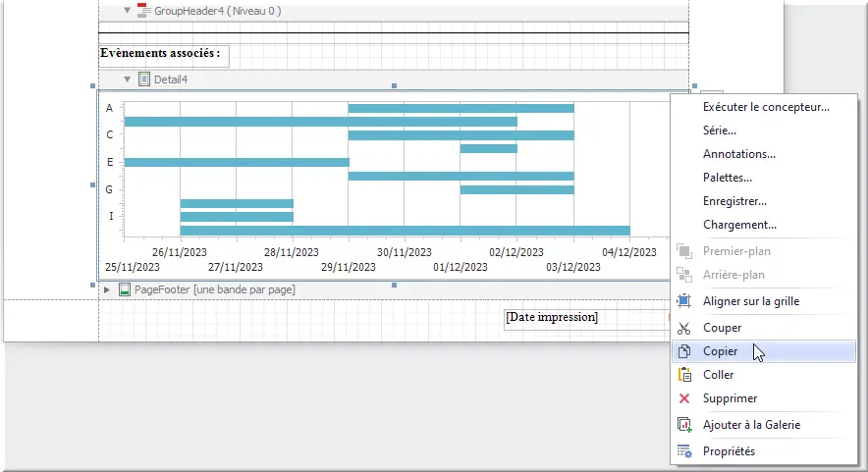Click the bottom-center chart selection handle
Screen dimensions: 868x472
[x=394, y=285]
